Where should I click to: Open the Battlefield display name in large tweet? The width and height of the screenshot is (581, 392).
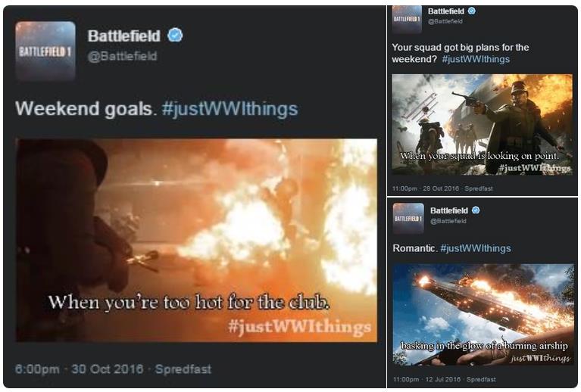pos(123,36)
